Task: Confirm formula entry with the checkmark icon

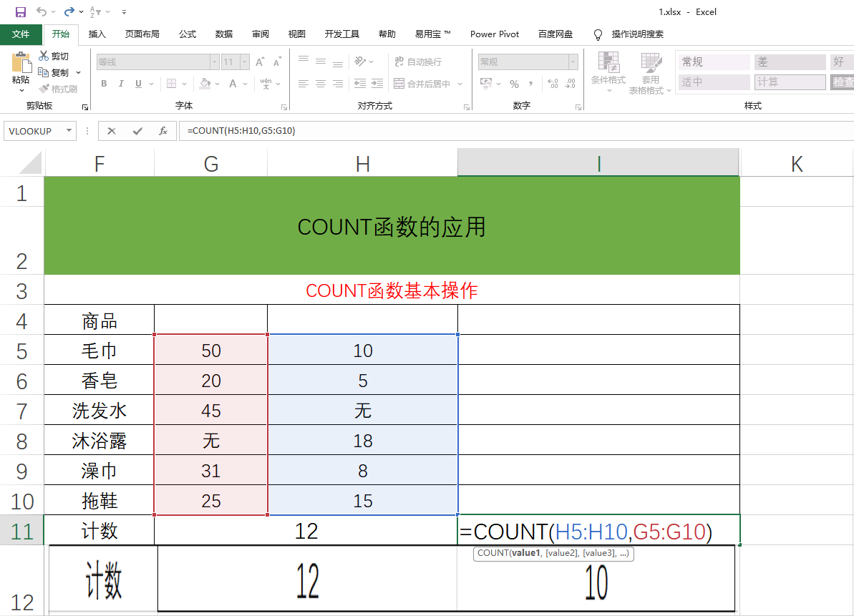Action: coord(137,131)
